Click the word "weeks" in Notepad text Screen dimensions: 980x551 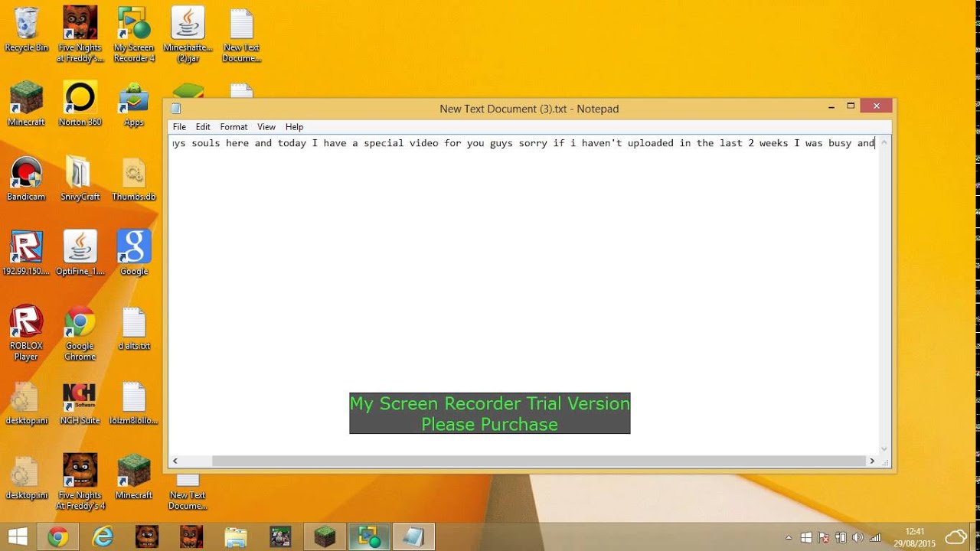coord(773,143)
